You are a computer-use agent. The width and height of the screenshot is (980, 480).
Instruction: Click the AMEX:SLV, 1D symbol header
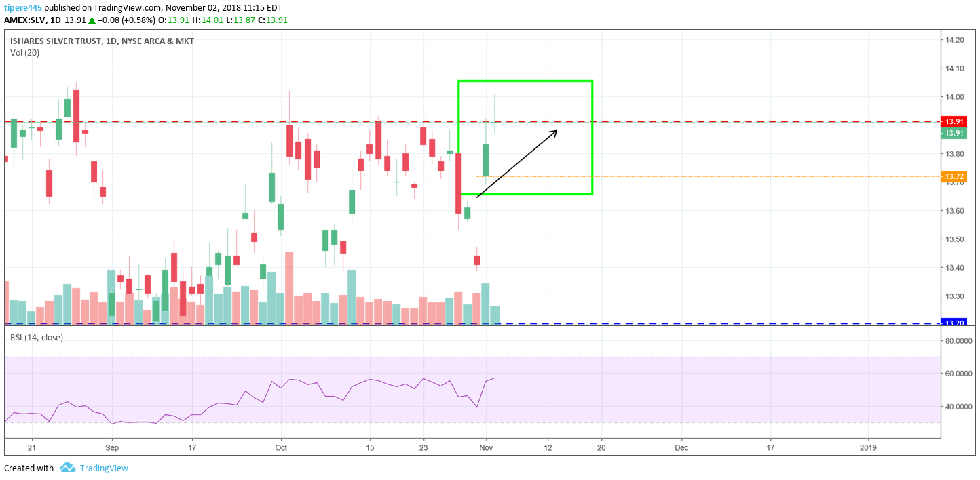pyautogui.click(x=31, y=20)
